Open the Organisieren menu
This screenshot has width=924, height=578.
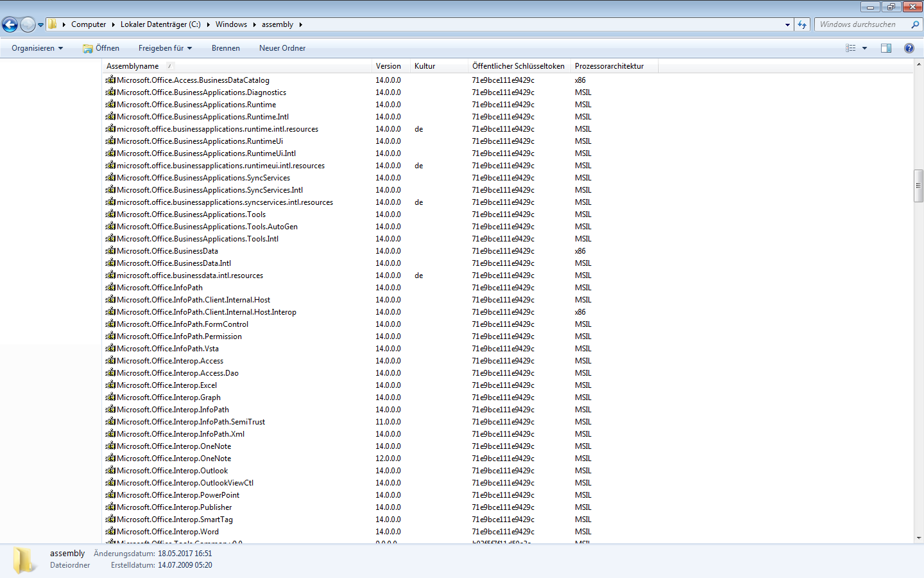(37, 48)
